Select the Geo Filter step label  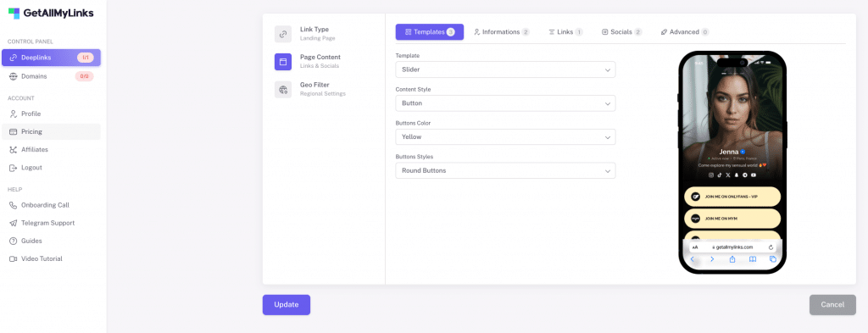314,85
